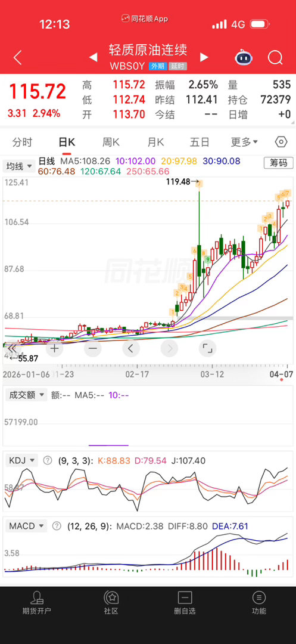Open the KDJ indicator dropdown

[21, 460]
